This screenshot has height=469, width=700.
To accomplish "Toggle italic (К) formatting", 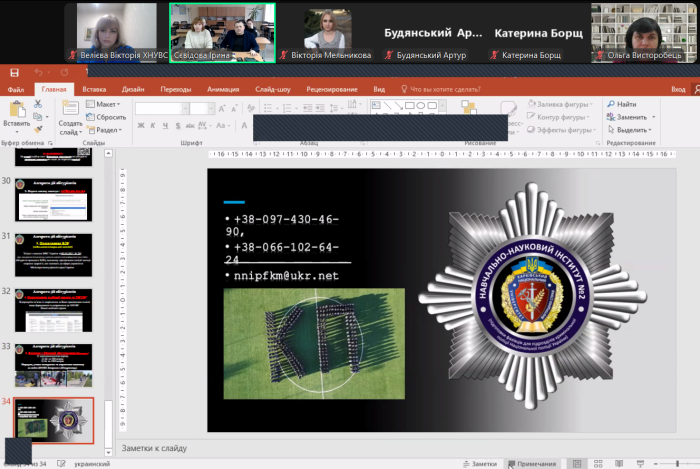I will [x=154, y=126].
